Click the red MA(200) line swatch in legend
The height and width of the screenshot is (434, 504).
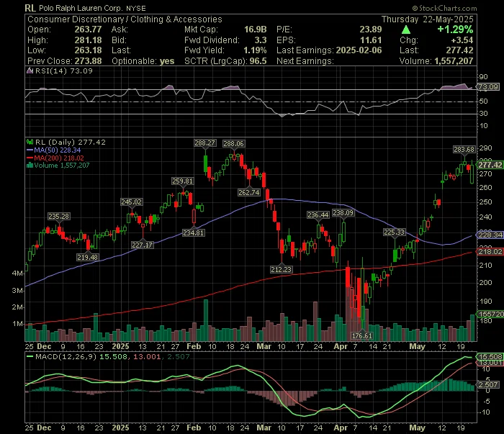click(30, 158)
